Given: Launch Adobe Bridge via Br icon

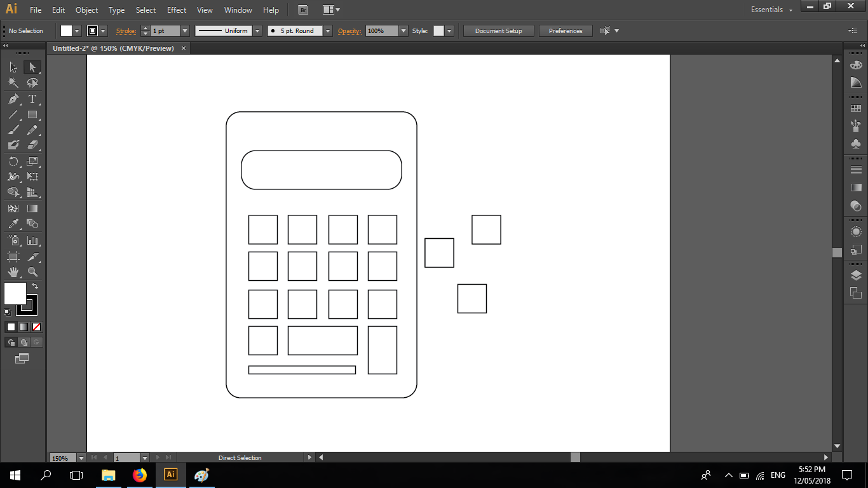Looking at the screenshot, I should point(303,10).
